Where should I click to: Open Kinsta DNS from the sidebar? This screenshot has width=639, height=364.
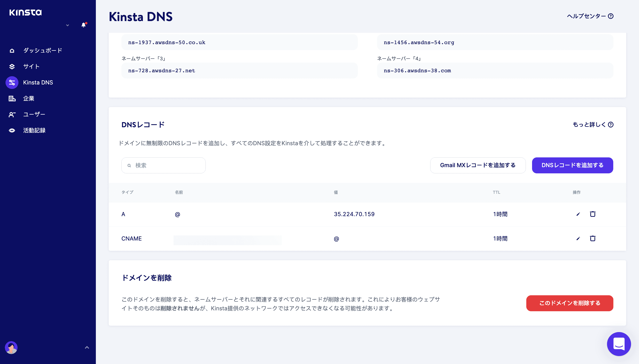pos(12,82)
